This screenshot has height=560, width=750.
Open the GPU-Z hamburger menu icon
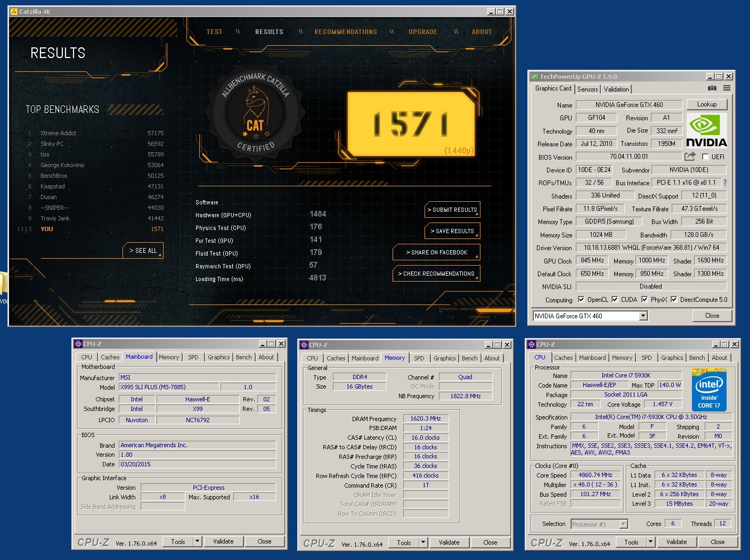point(727,88)
